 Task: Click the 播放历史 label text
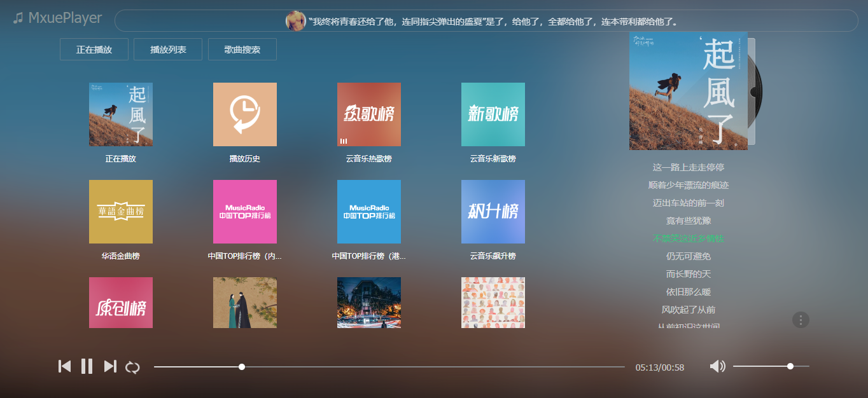(245, 159)
